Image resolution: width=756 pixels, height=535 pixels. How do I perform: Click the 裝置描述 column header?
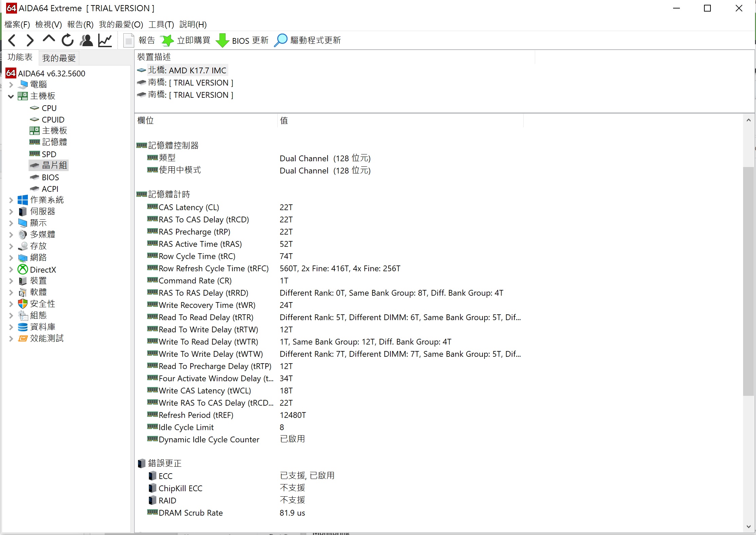coord(335,57)
